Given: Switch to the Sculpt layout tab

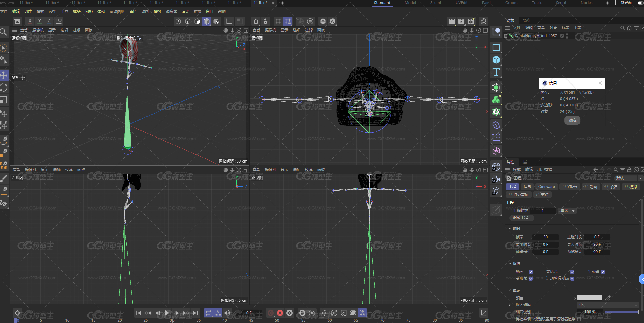Looking at the screenshot, I should coord(436,3).
